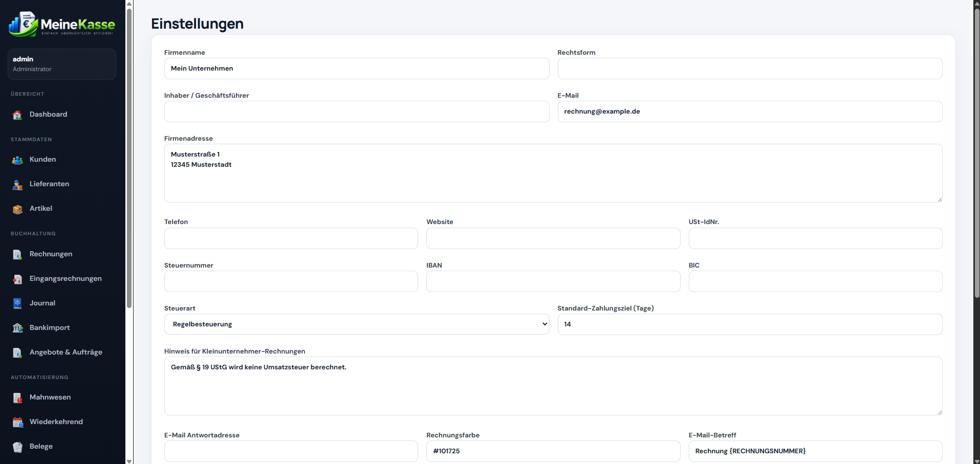Click the E-Mail-Betreff field

tap(815, 451)
